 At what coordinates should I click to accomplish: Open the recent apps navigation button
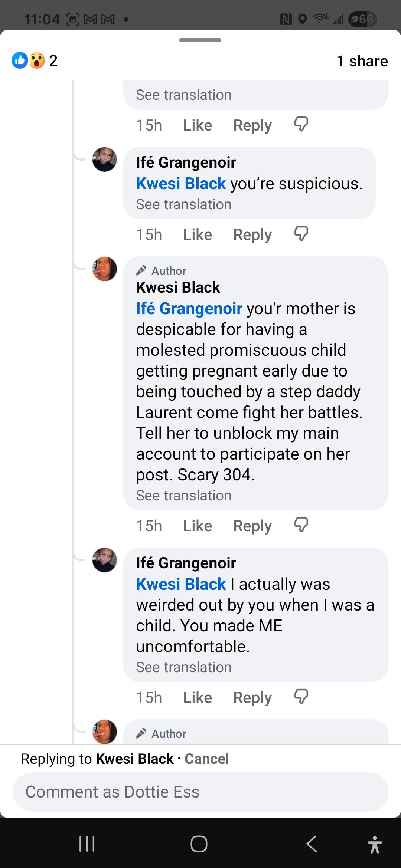tap(87, 844)
